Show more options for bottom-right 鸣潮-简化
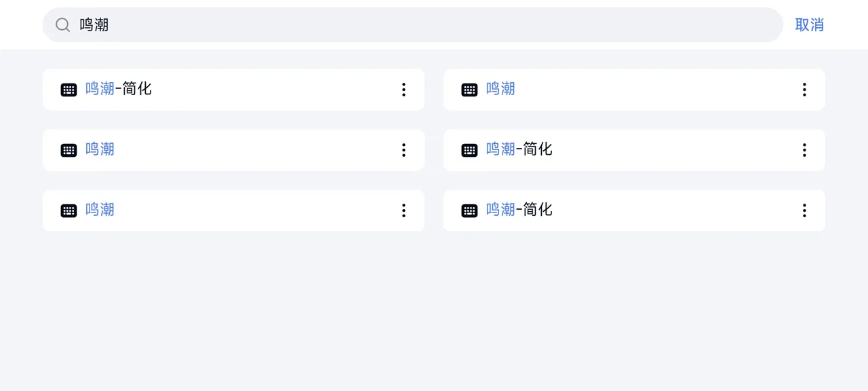 tap(804, 210)
